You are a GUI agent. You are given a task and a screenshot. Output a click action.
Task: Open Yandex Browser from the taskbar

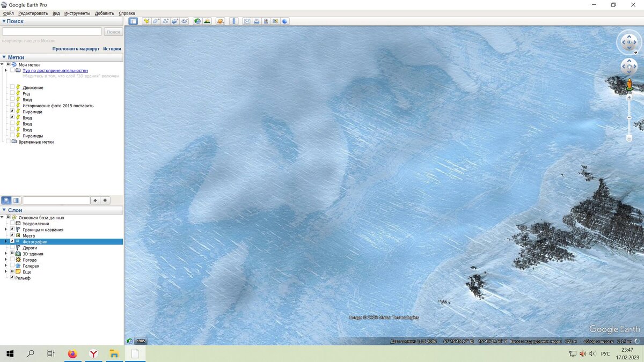tap(93, 353)
